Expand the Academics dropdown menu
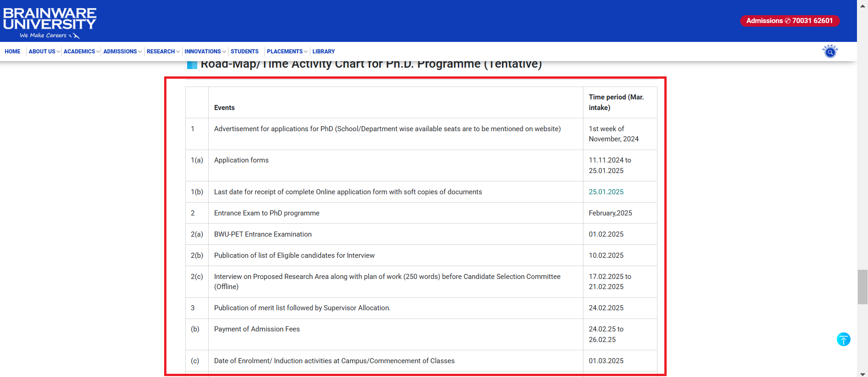This screenshot has height=377, width=868. [x=81, y=52]
